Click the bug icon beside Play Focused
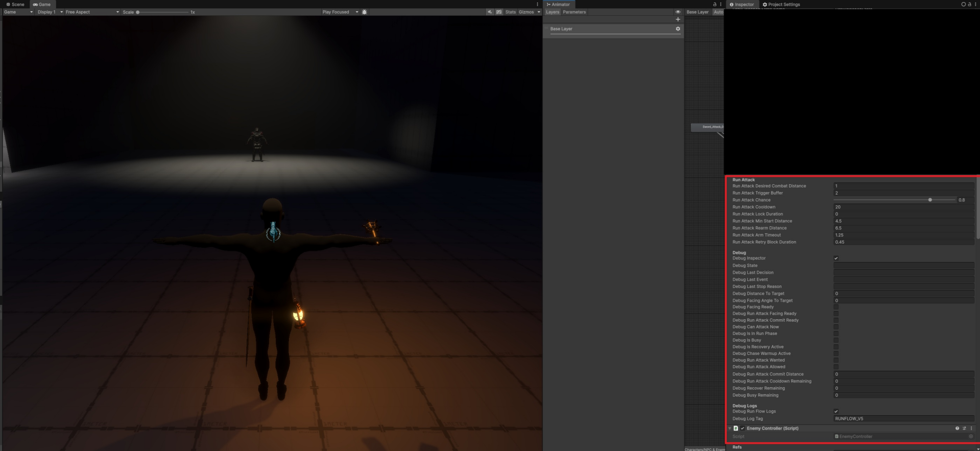 point(364,12)
